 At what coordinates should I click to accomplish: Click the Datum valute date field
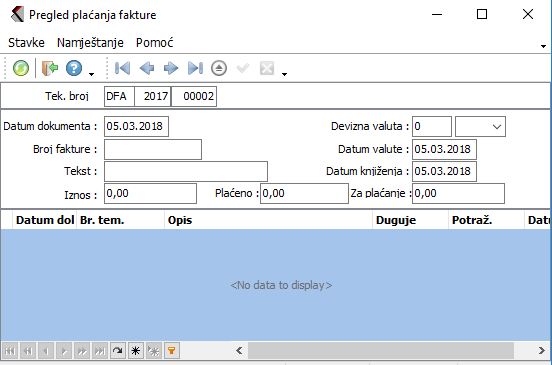click(x=444, y=149)
